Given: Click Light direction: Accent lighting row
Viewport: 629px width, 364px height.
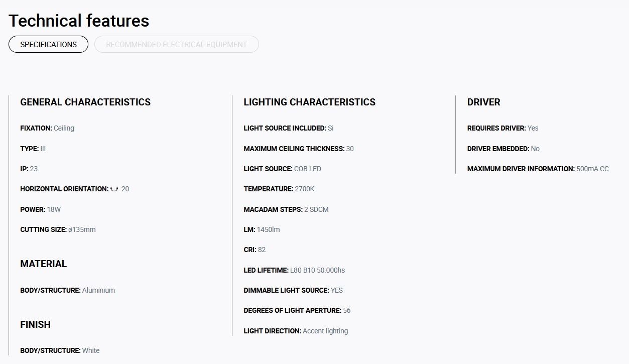Looking at the screenshot, I should 296,331.
